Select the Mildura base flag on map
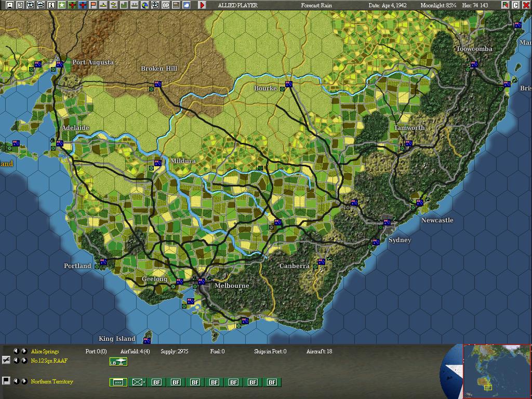 click(x=158, y=163)
